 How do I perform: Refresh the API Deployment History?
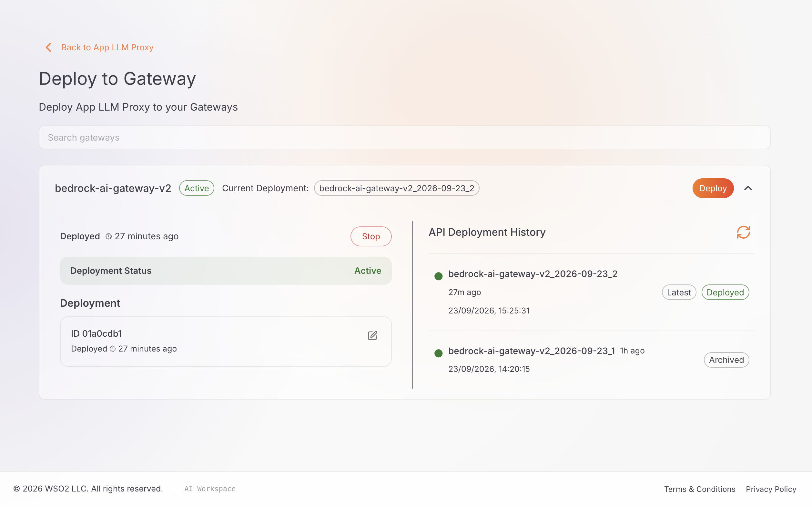coord(743,232)
